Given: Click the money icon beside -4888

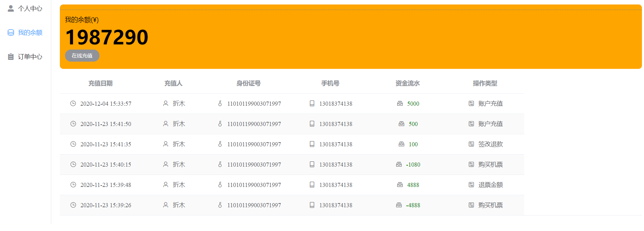Looking at the screenshot, I should (x=399, y=205).
